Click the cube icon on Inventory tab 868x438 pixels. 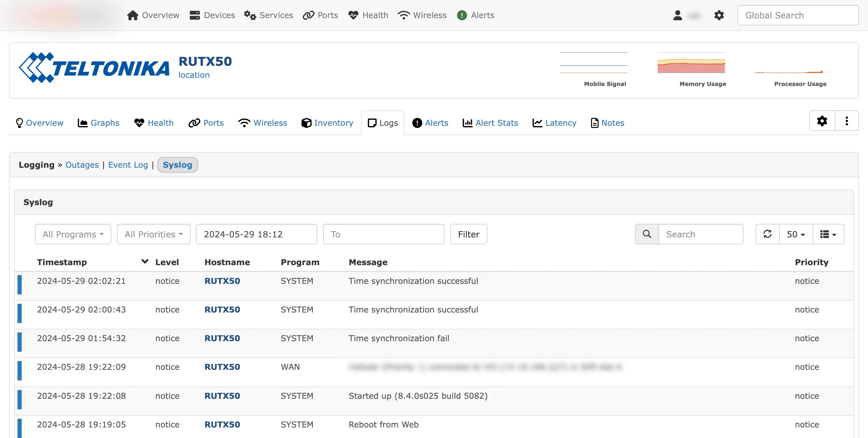coord(306,123)
